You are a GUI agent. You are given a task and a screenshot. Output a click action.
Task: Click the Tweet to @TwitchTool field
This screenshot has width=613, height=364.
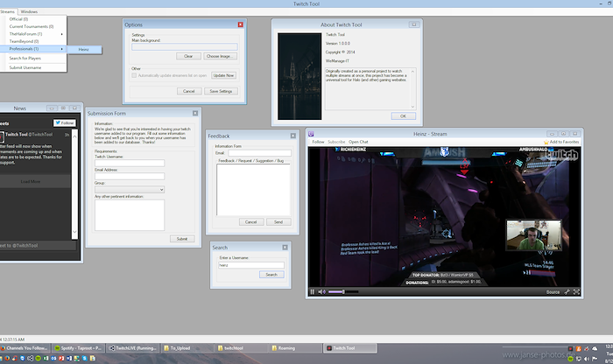tap(38, 245)
